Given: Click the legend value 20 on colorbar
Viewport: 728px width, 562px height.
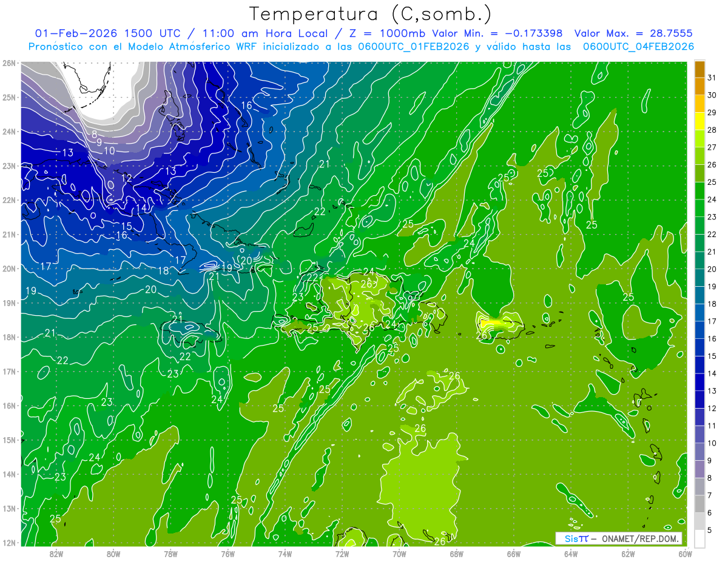Looking at the screenshot, I should pyautogui.click(x=712, y=269).
